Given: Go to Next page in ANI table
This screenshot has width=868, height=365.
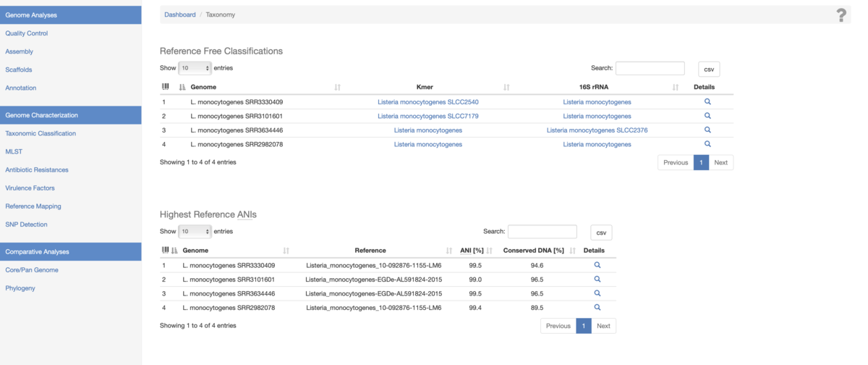Looking at the screenshot, I should tap(603, 326).
